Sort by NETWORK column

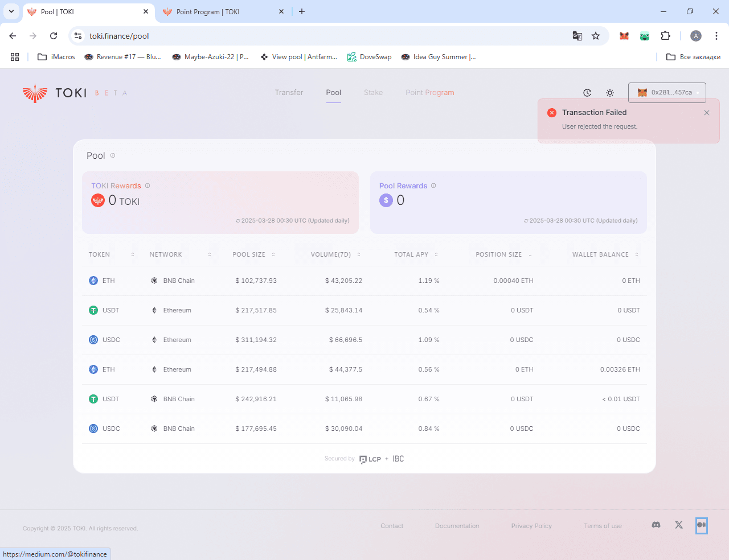click(210, 254)
